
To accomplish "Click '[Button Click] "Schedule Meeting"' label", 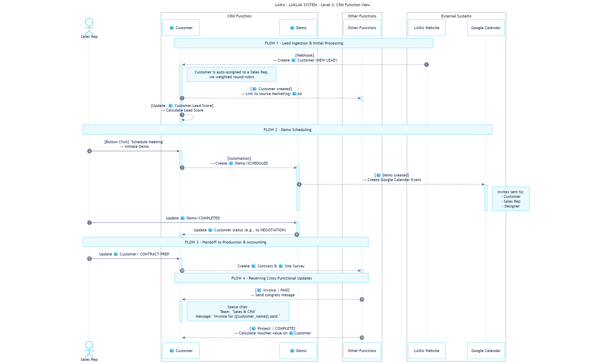I will (x=134, y=142).
